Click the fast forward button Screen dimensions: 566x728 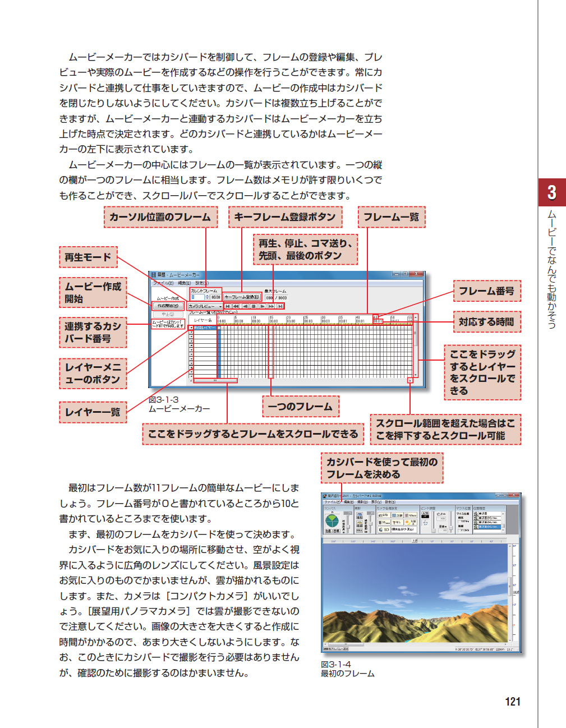(272, 306)
